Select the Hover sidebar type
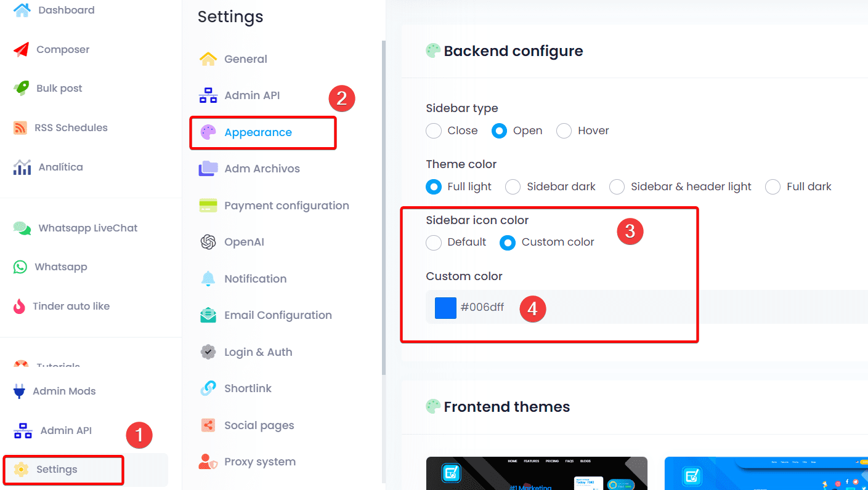The height and width of the screenshot is (490, 868). [564, 131]
